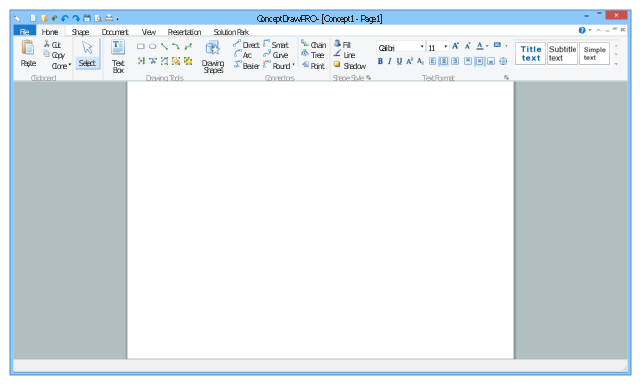Switch to the Presentation ribbon tab
Screen dimensions: 640x384
pos(184,32)
